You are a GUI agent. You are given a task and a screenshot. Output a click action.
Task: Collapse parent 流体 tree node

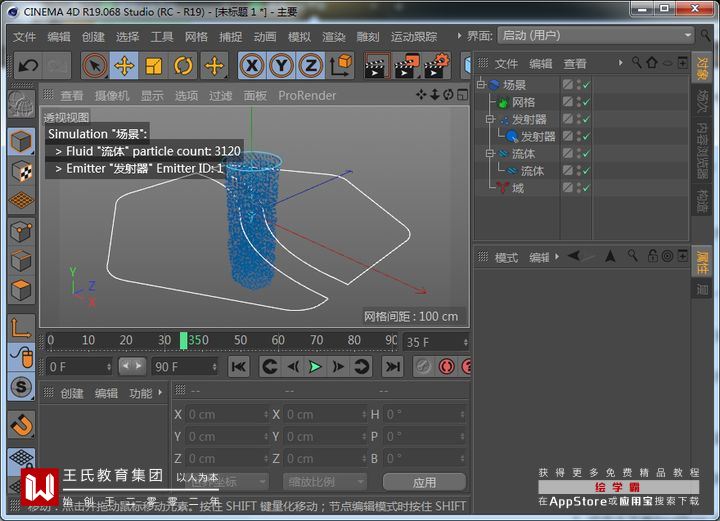[490, 153]
